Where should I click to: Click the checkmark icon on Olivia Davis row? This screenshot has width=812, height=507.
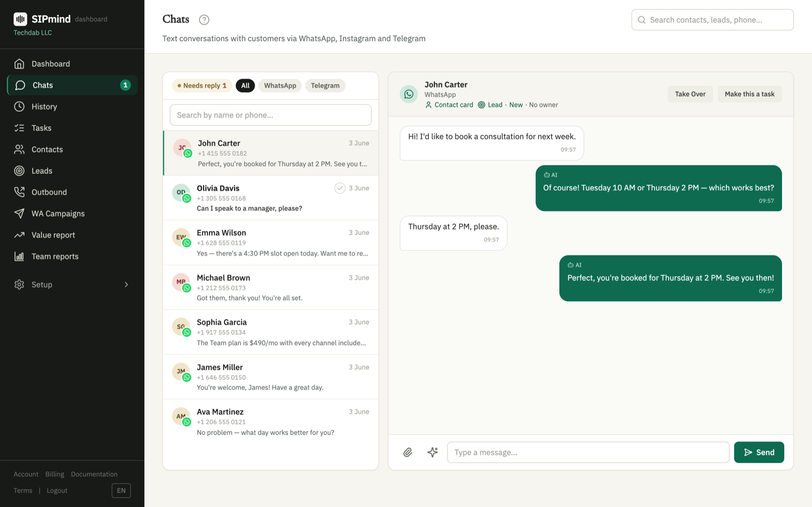pyautogui.click(x=340, y=188)
